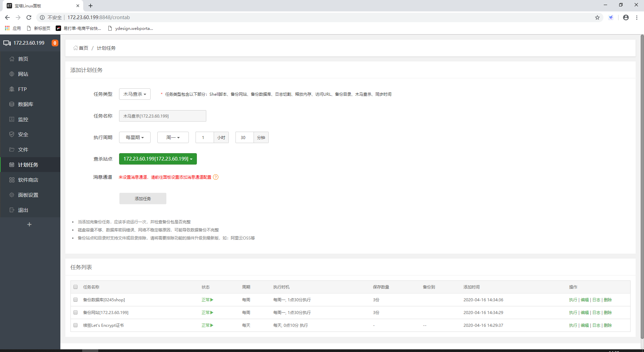644x352 pixels.
Task: Check the 续签Let's Encrypt证书 row checkbox
Action: pyautogui.click(x=75, y=325)
